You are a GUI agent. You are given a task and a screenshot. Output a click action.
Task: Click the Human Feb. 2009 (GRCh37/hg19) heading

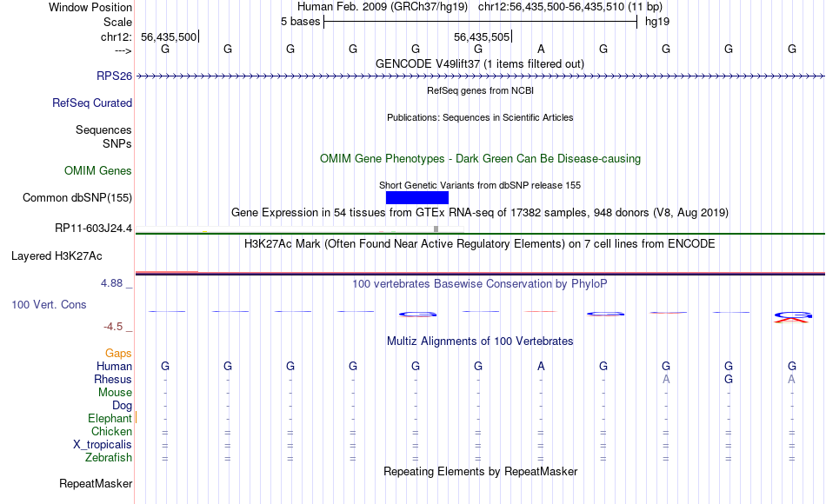tap(383, 7)
